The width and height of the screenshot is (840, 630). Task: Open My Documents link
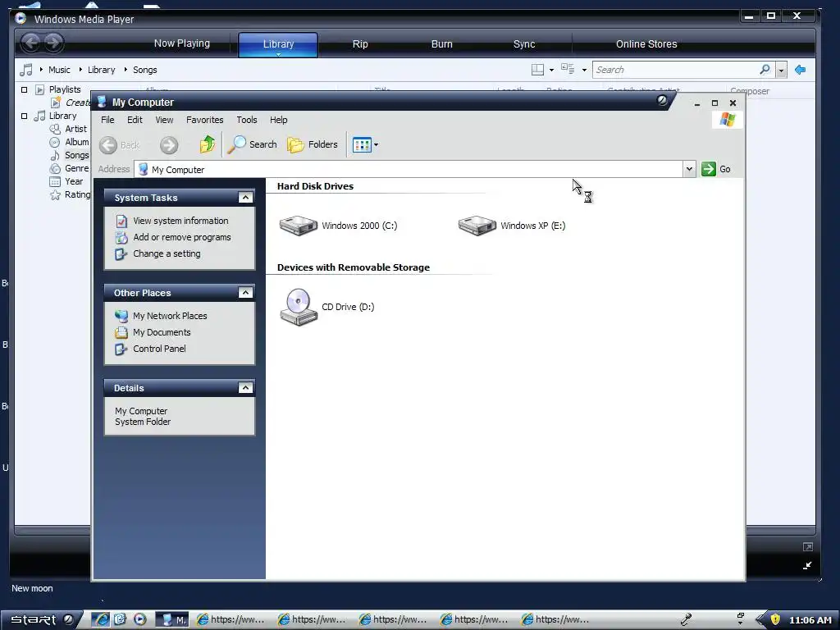(x=162, y=333)
